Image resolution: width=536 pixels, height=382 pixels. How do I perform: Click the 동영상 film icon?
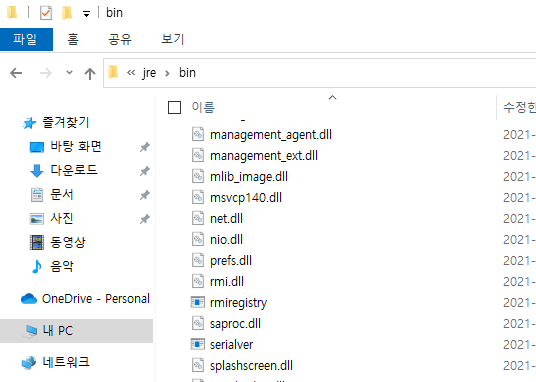[37, 242]
